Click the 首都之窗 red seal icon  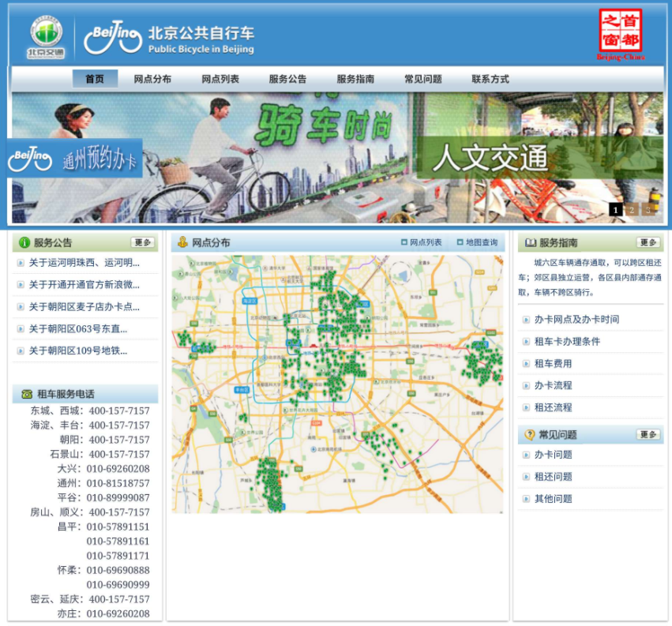coord(620,36)
